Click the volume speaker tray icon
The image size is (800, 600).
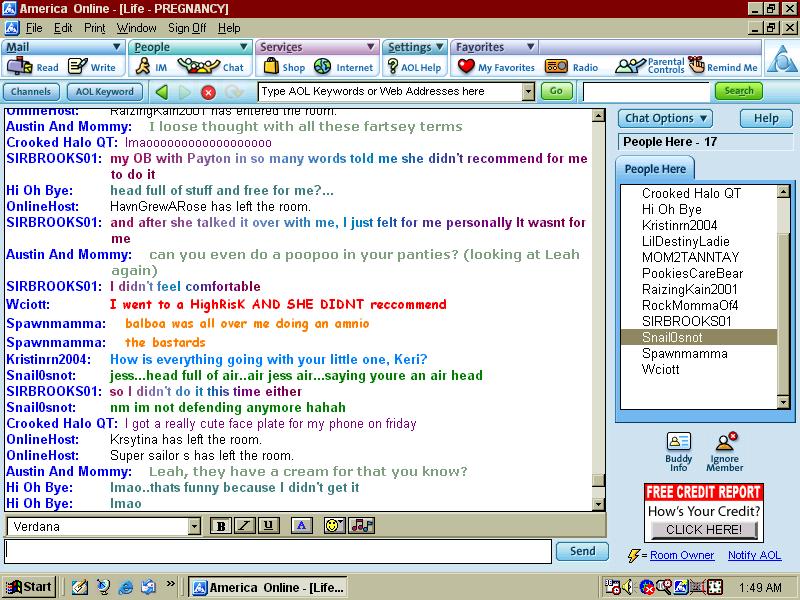click(627, 587)
